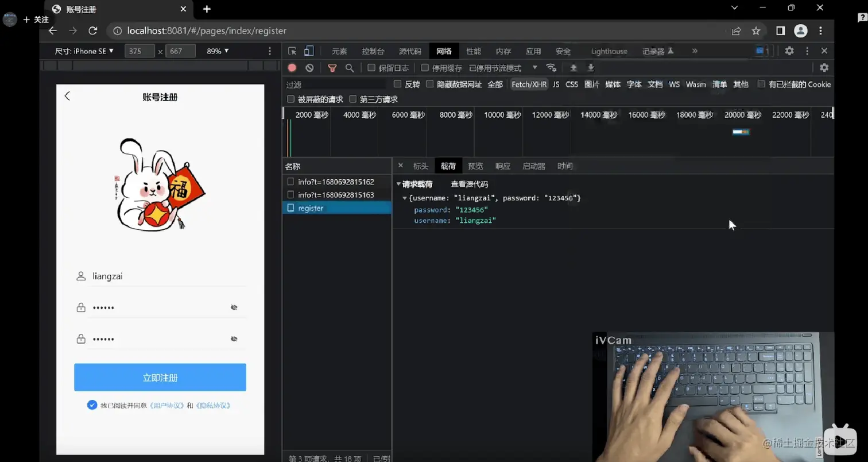The image size is (868, 462).
Task: Click the 立即注册 register button
Action: coord(160,377)
